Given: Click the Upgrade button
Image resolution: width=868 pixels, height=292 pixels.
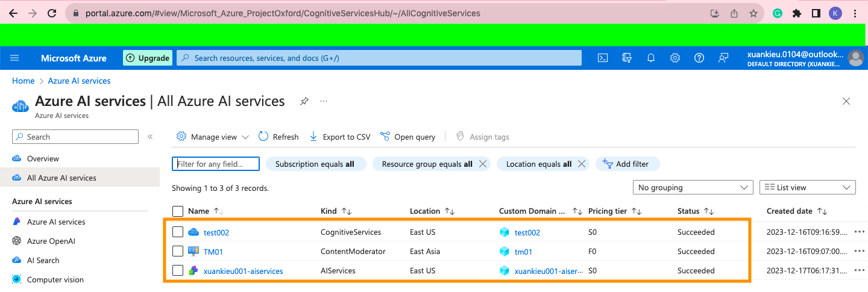Looking at the screenshot, I should (148, 58).
